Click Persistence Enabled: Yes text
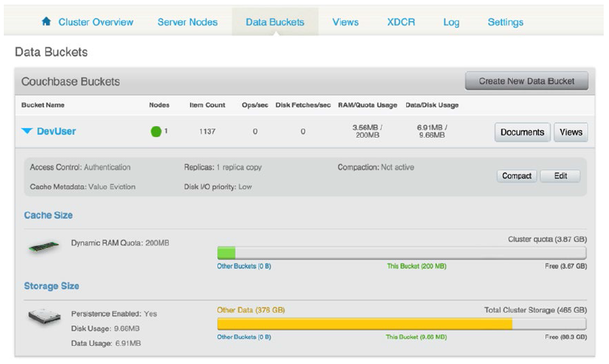The width and height of the screenshot is (609, 364). click(x=114, y=313)
